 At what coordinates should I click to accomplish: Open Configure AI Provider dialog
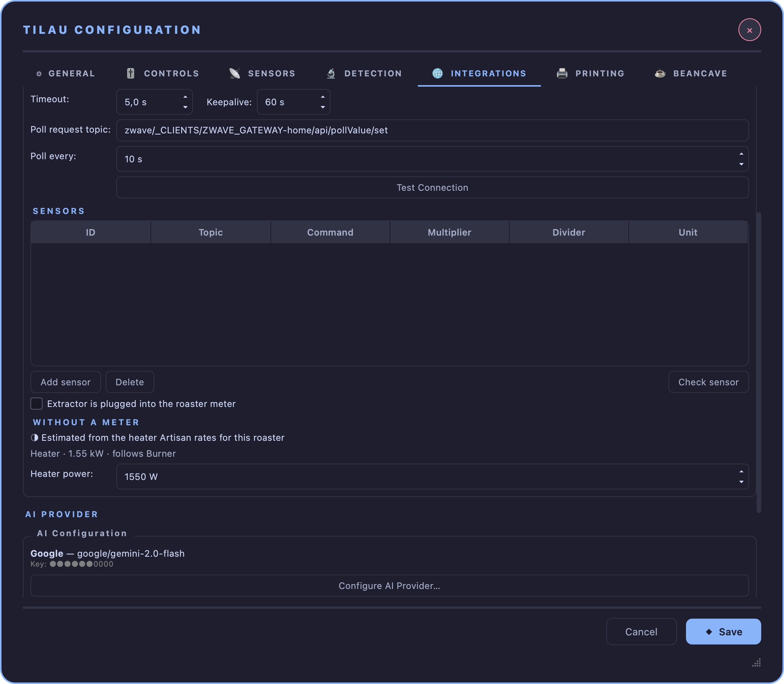389,586
